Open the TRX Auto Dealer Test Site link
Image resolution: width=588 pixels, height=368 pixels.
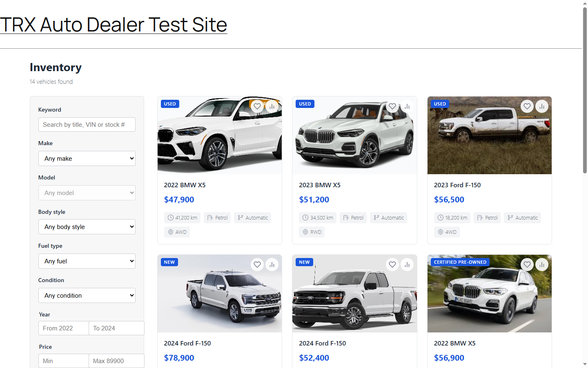pos(114,25)
